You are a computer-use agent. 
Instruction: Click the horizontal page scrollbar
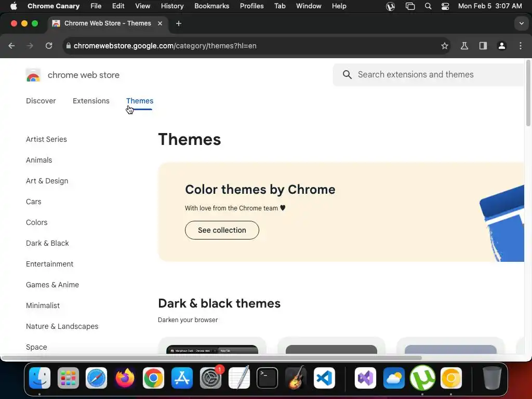[x=211, y=358]
